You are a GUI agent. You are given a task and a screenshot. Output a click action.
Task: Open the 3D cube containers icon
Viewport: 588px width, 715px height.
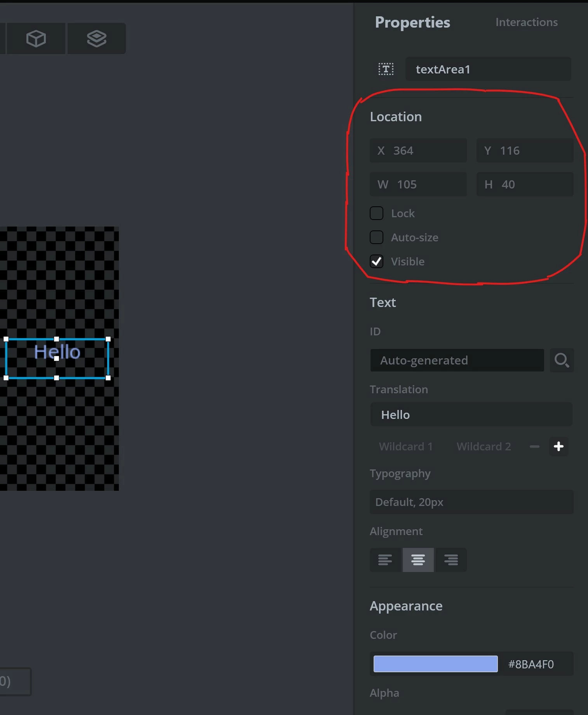point(36,38)
